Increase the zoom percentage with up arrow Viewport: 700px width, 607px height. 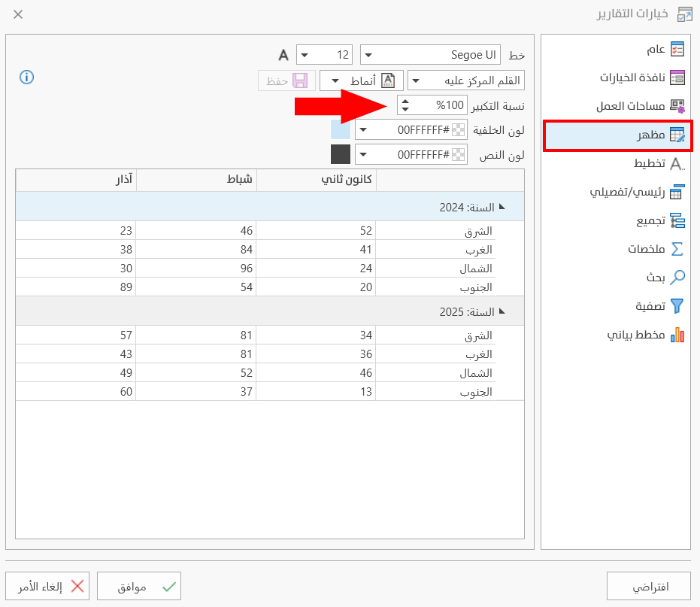(x=405, y=101)
